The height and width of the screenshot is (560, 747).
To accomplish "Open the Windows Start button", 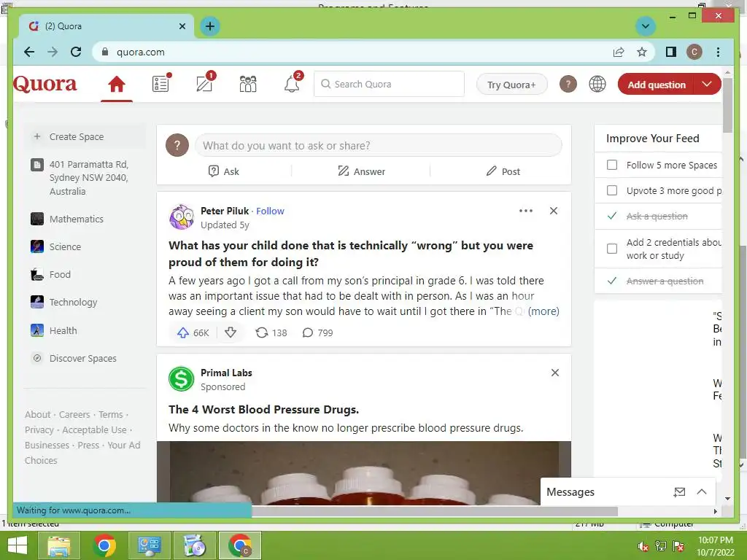I will point(18,545).
